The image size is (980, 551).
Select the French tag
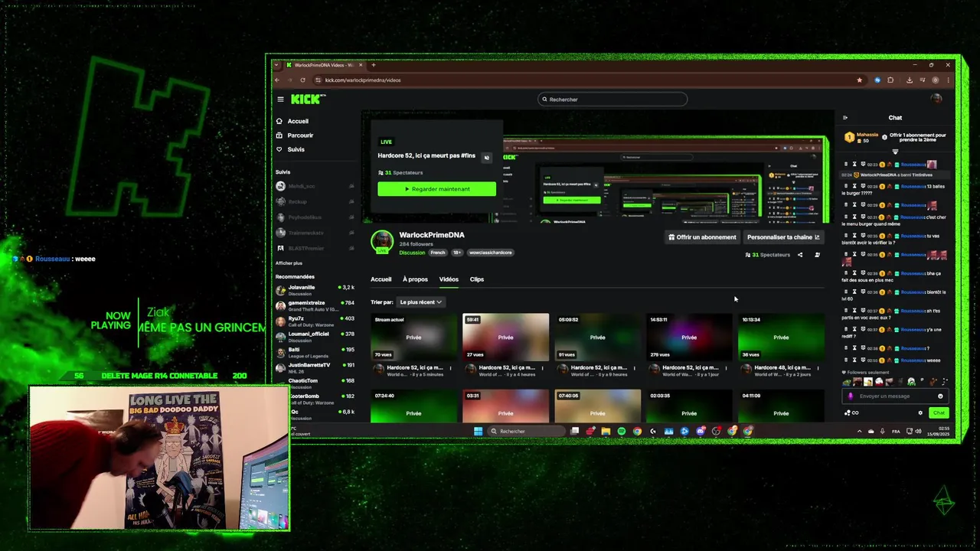click(x=437, y=253)
